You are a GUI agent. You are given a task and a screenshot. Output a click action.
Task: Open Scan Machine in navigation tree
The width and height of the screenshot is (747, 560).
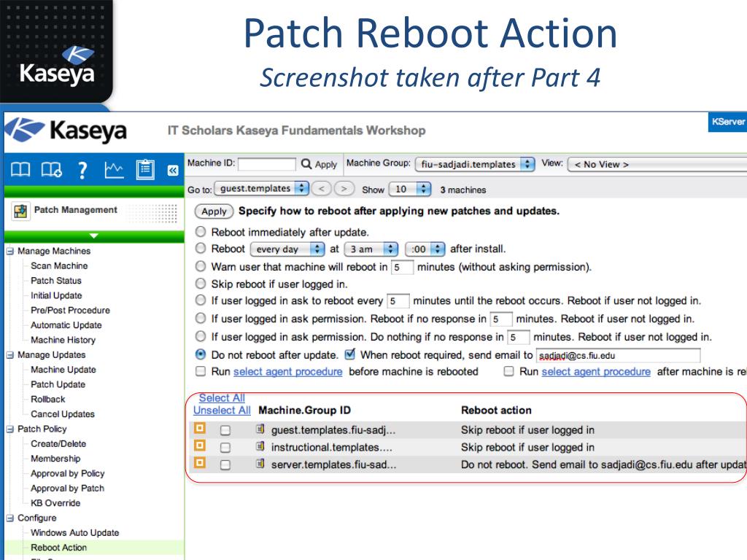coord(59,265)
